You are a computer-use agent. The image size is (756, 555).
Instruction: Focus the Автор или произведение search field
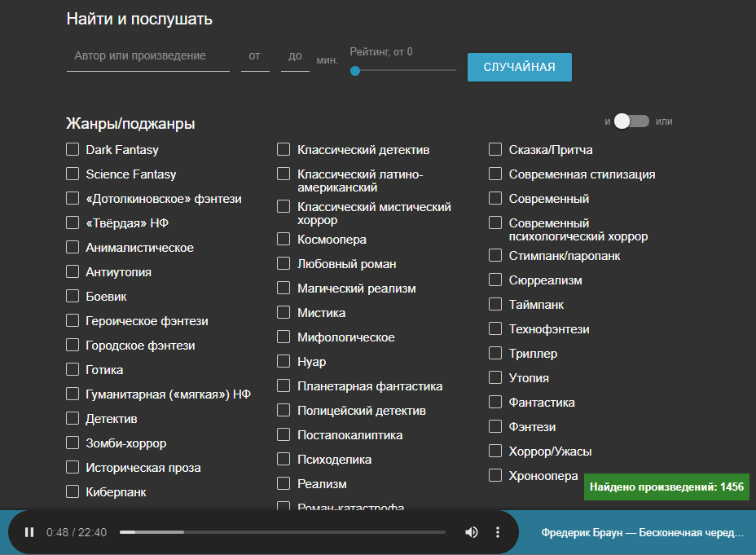147,56
